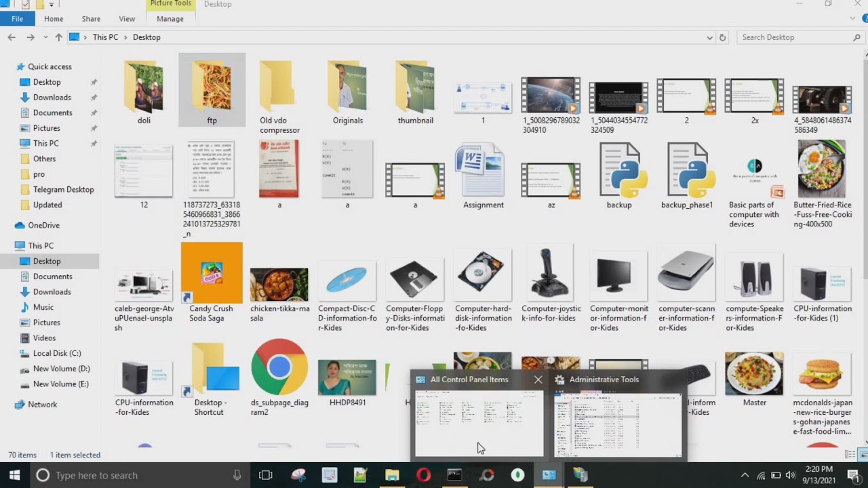The height and width of the screenshot is (488, 868).
Task: Open Network in the navigation pane
Action: (x=42, y=404)
